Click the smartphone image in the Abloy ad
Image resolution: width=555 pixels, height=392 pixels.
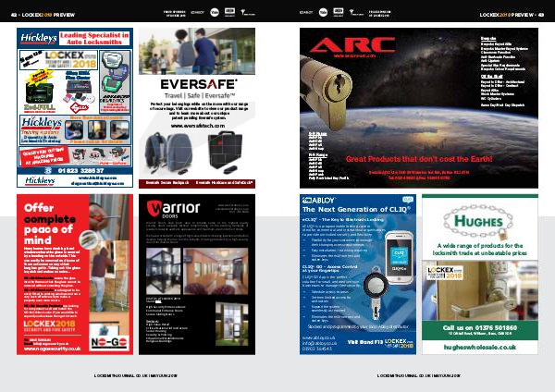tap(399, 256)
